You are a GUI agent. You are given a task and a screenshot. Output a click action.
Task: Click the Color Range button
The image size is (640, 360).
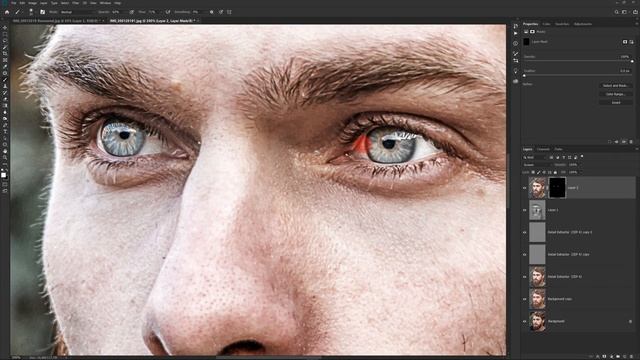click(616, 94)
